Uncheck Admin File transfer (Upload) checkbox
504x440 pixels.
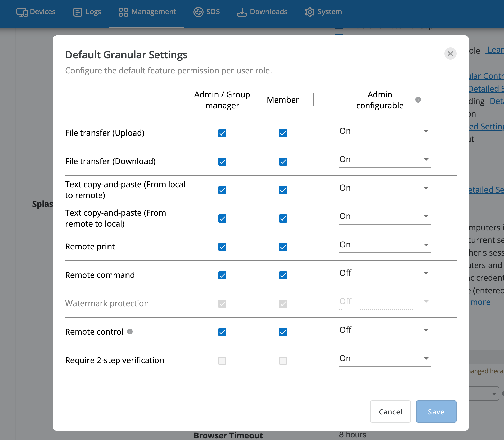click(x=222, y=133)
